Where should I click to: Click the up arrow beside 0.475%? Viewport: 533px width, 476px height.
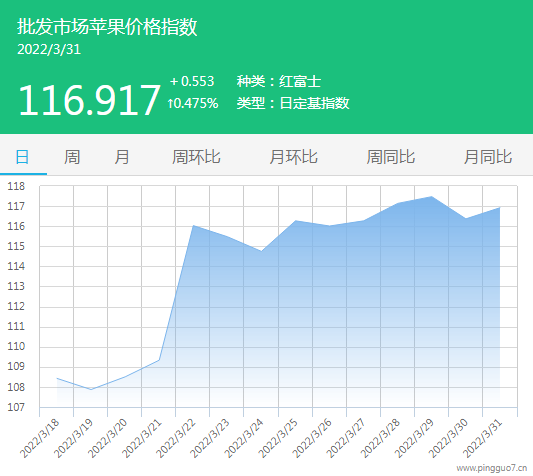tap(170, 103)
